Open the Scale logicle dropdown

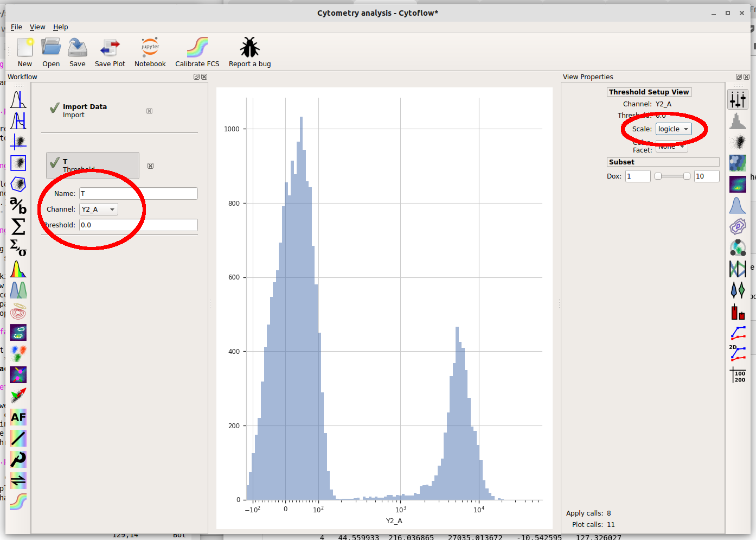(674, 129)
